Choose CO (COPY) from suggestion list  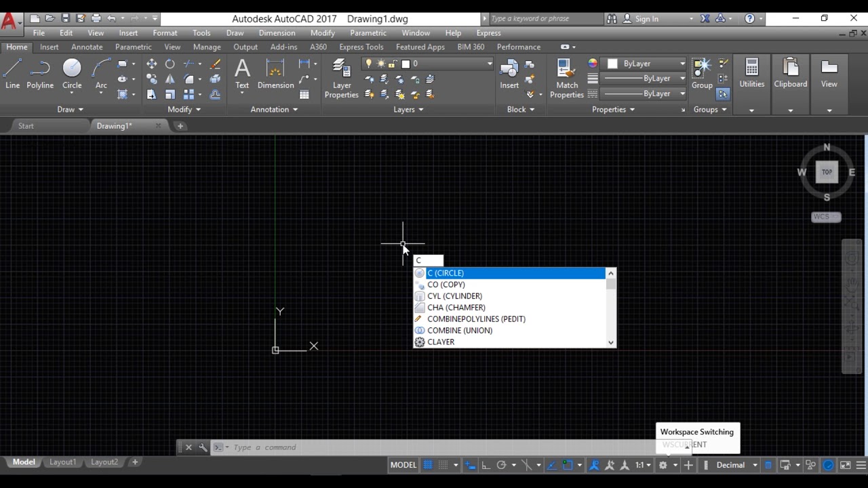[446, 285]
